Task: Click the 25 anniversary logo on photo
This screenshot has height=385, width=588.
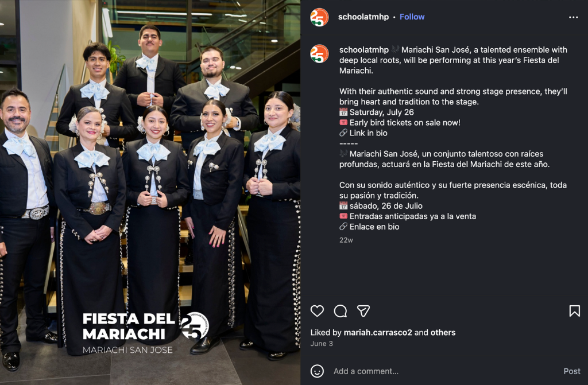Action: [195, 325]
